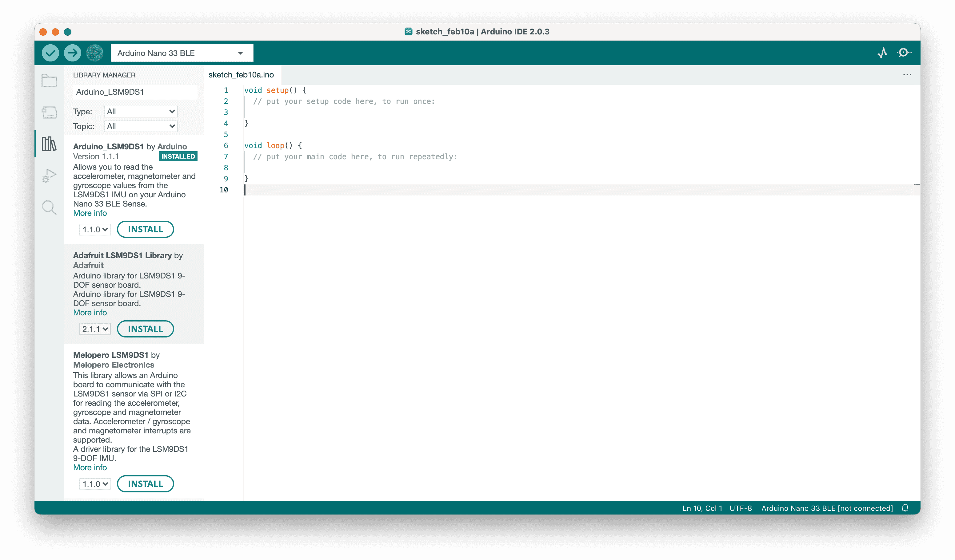Open the Sketchbook folder panel
The image size is (955, 560).
(x=49, y=81)
